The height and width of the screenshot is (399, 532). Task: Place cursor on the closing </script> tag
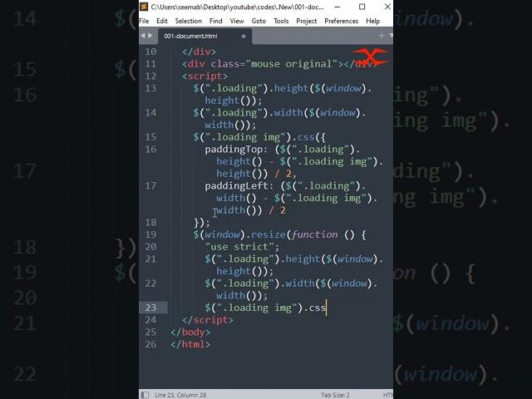tap(207, 320)
